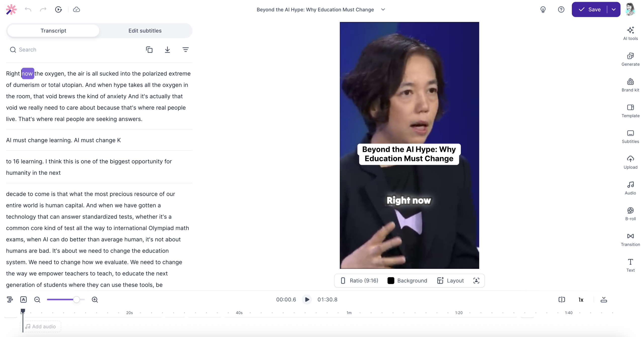Open the Save options dropdown arrow
The width and height of the screenshot is (644, 337).
tap(614, 10)
